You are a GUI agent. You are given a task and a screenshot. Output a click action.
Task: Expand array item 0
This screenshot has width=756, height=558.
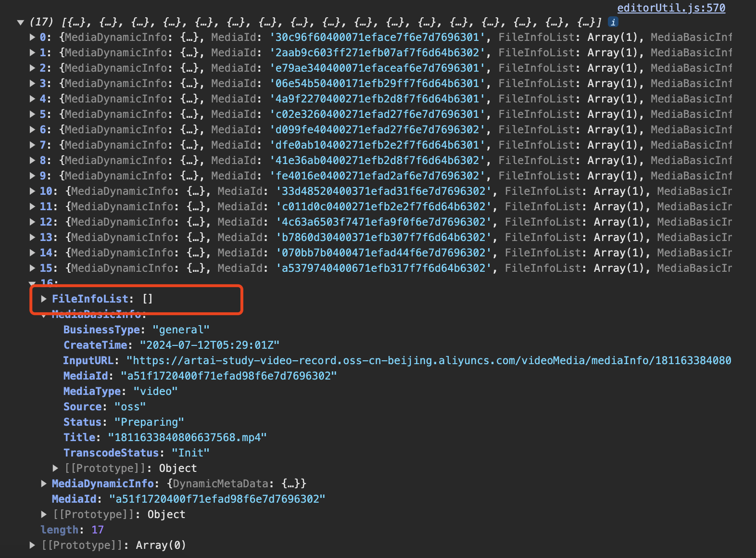(32, 37)
